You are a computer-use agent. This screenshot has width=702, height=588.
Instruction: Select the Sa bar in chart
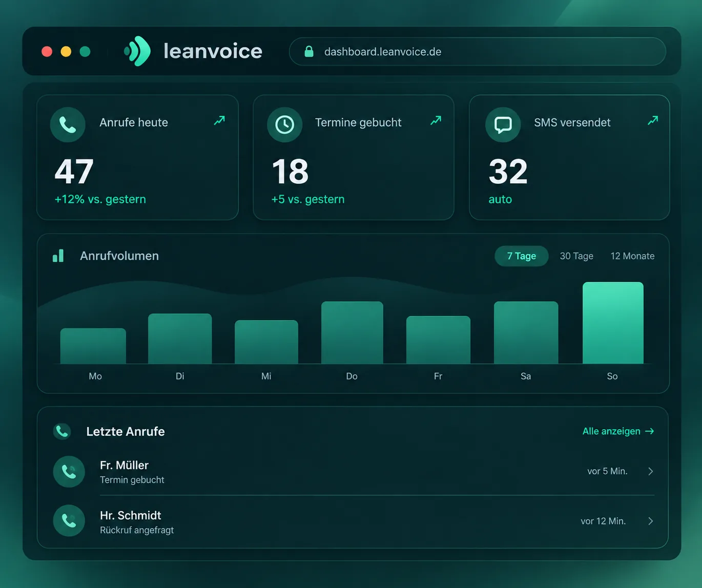coord(526,332)
